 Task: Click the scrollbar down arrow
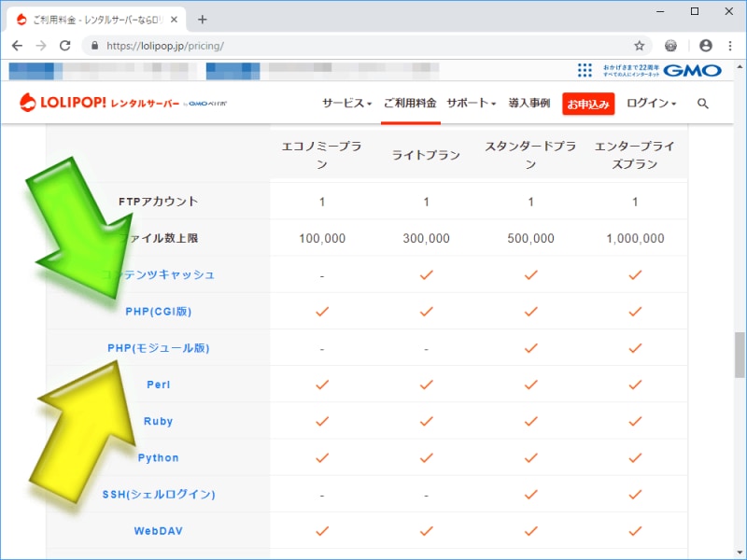click(740, 553)
